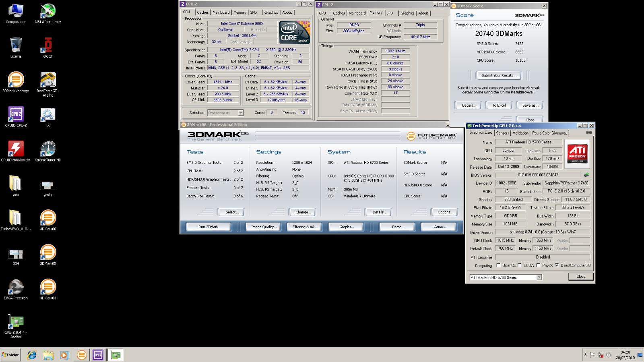Screen dimensions: 644x362
Task: Launch the OCCT desktop shortcut
Action: click(48, 48)
